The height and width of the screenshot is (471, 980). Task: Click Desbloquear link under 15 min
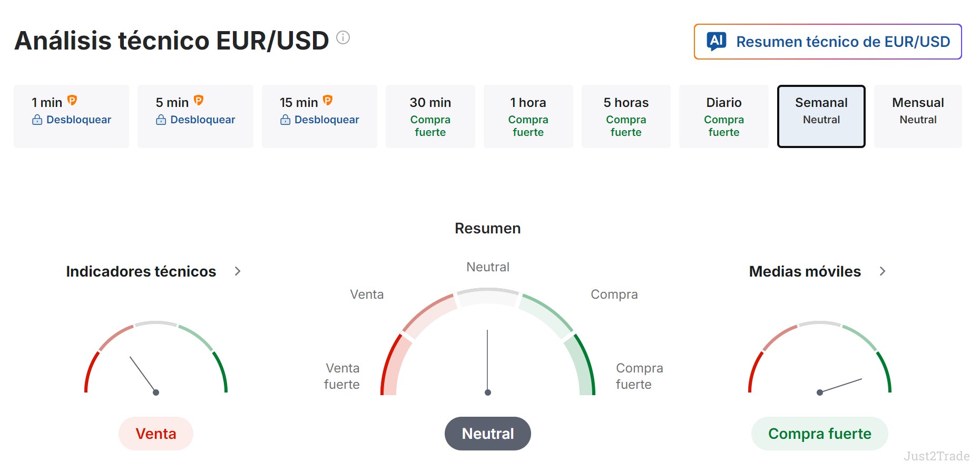pyautogui.click(x=327, y=120)
